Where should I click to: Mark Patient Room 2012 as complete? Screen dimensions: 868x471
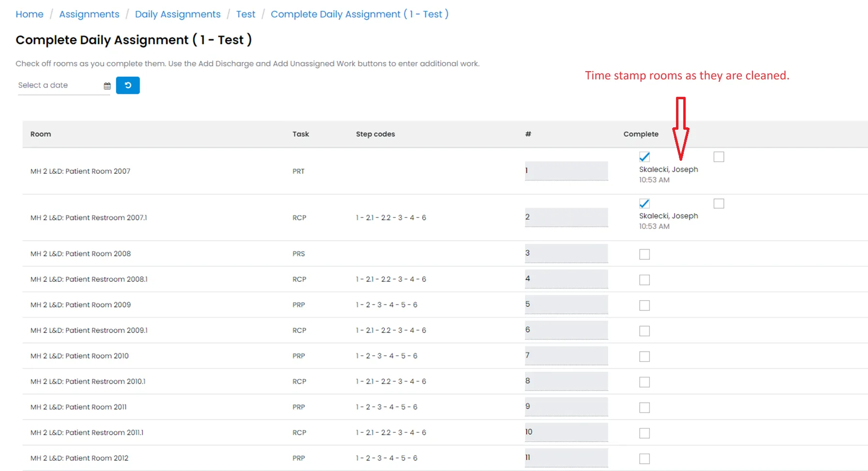click(645, 459)
